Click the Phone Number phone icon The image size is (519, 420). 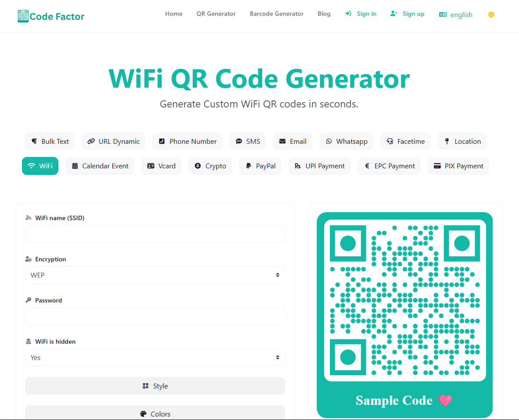coord(162,141)
